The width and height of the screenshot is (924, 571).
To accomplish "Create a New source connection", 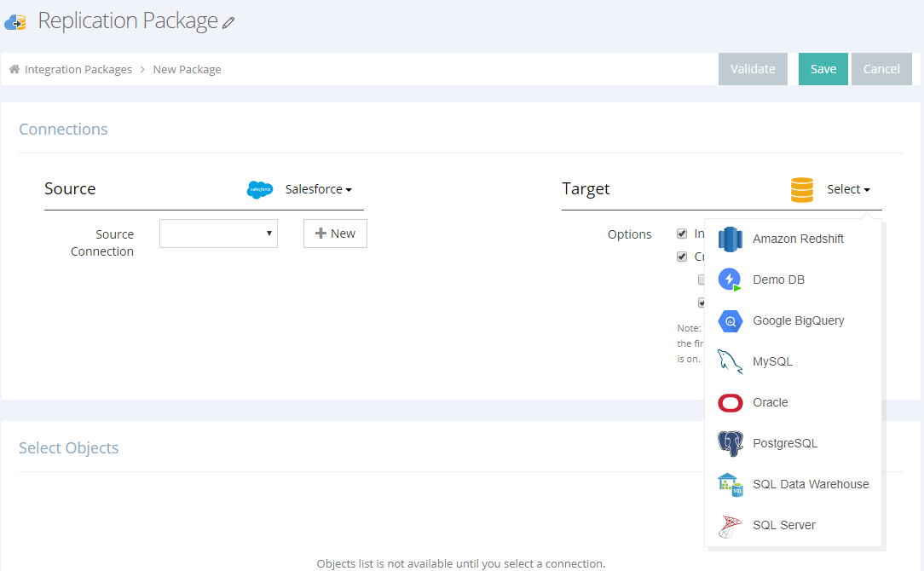I will coord(335,234).
